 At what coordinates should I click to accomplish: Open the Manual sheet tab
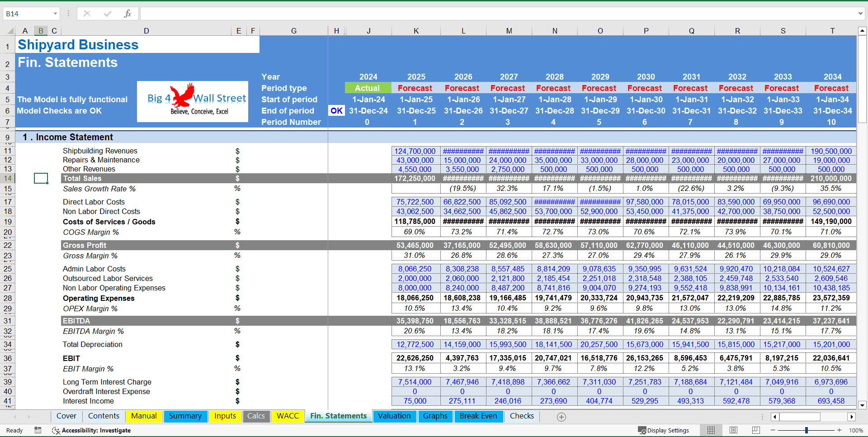pyautogui.click(x=144, y=416)
